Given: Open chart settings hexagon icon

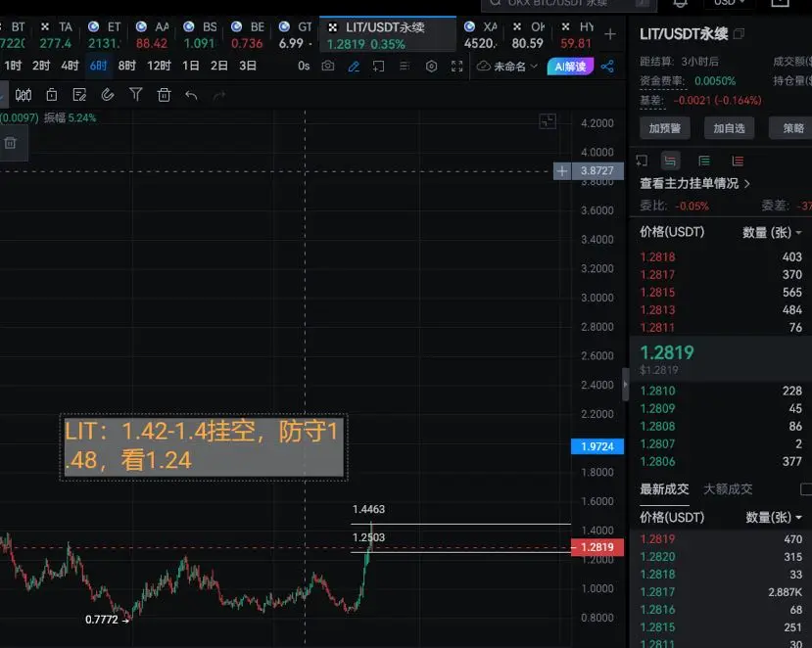Looking at the screenshot, I should tap(431, 67).
